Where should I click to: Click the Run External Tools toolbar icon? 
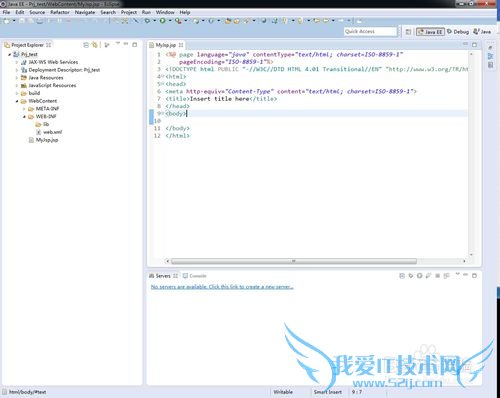coord(178,21)
